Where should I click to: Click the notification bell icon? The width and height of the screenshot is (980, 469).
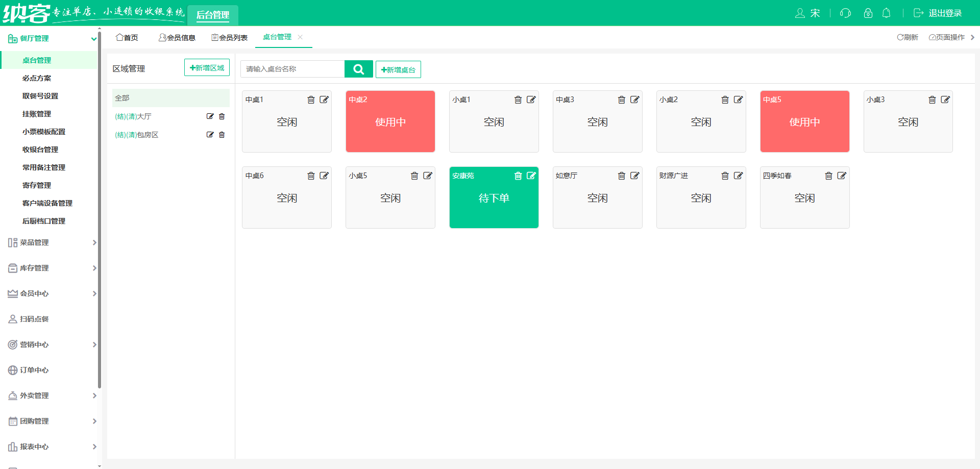pyautogui.click(x=887, y=13)
